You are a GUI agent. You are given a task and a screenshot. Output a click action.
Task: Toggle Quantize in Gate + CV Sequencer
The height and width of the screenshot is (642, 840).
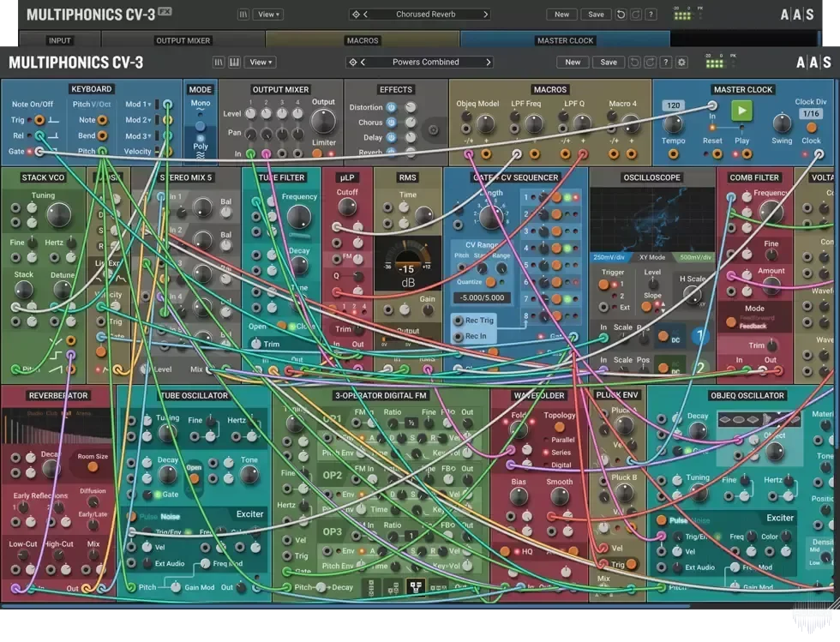[x=490, y=282]
